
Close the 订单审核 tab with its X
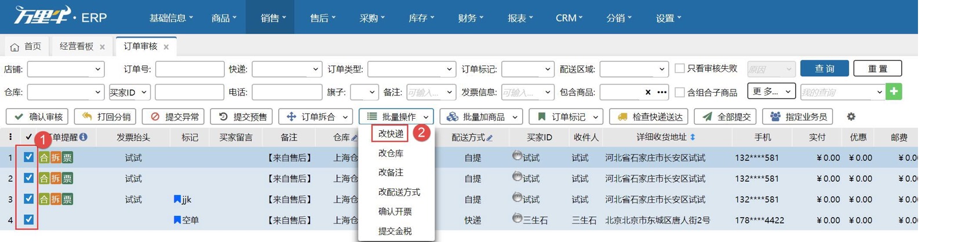(x=166, y=47)
